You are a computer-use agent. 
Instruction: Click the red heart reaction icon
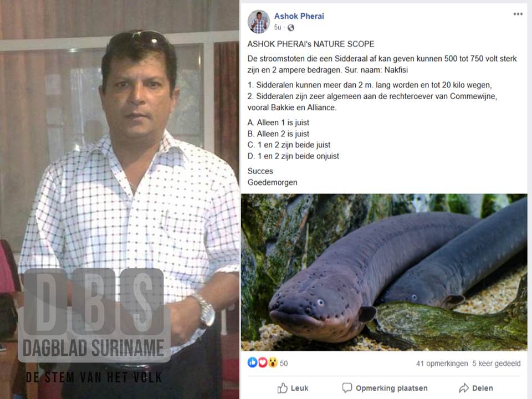(263, 362)
